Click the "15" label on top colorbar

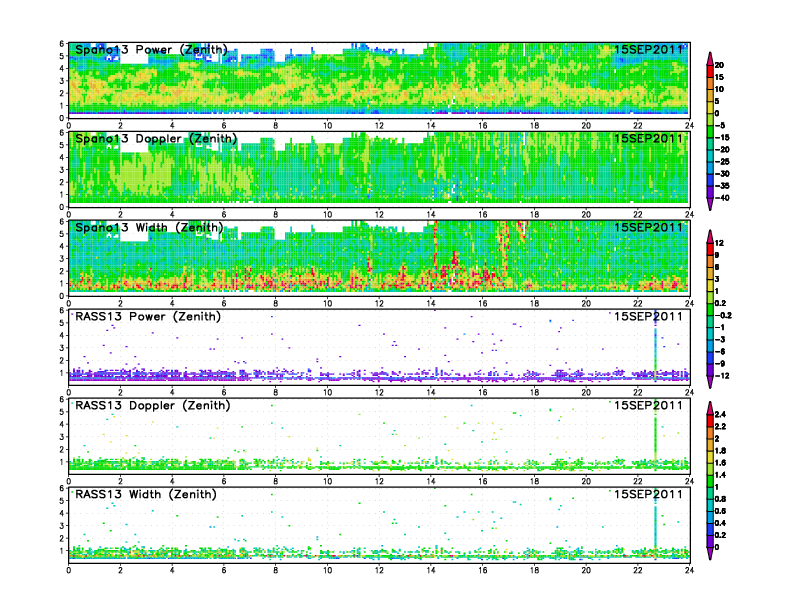tap(719, 77)
